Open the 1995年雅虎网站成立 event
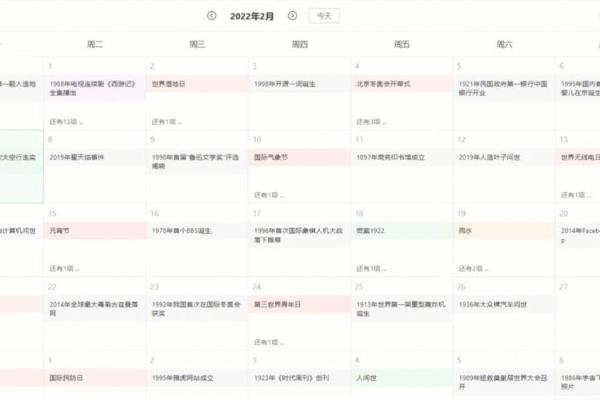 click(197, 378)
